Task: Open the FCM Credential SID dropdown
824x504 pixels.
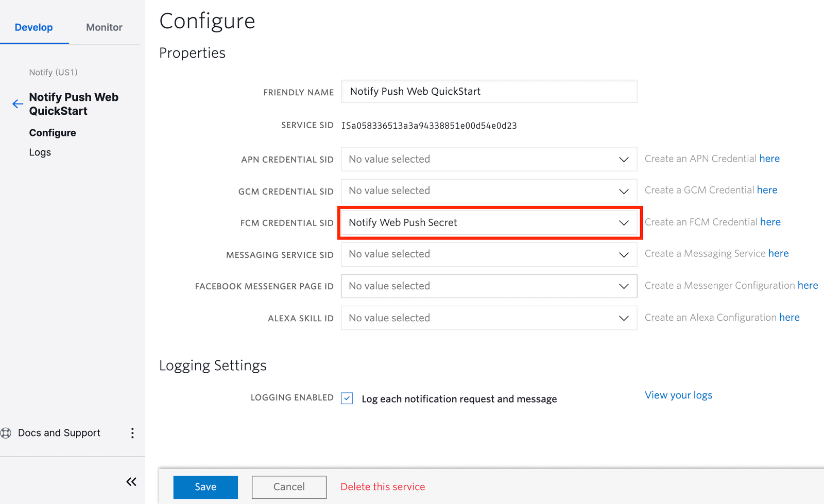Action: pos(624,223)
